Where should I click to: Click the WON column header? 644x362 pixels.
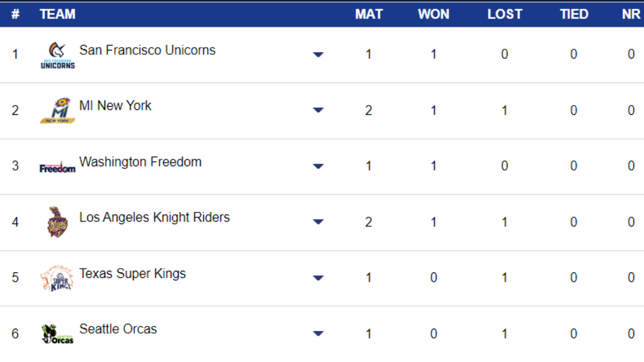pos(434,14)
